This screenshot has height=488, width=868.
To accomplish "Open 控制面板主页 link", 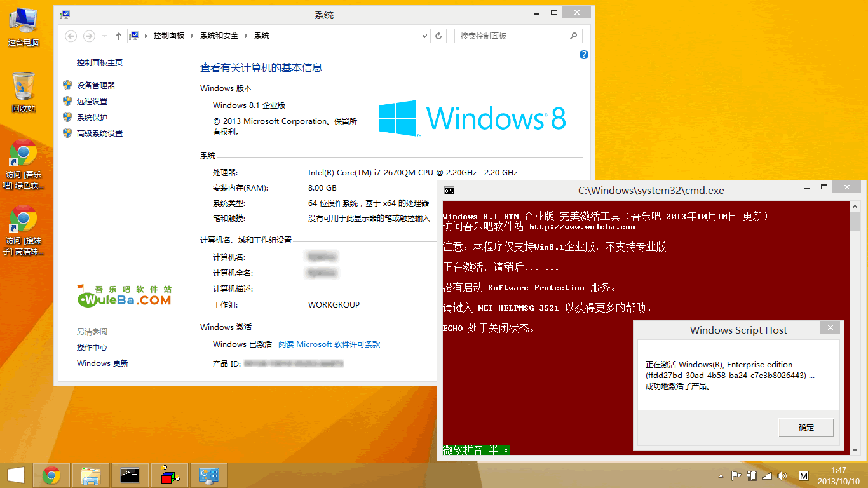I will coord(100,63).
